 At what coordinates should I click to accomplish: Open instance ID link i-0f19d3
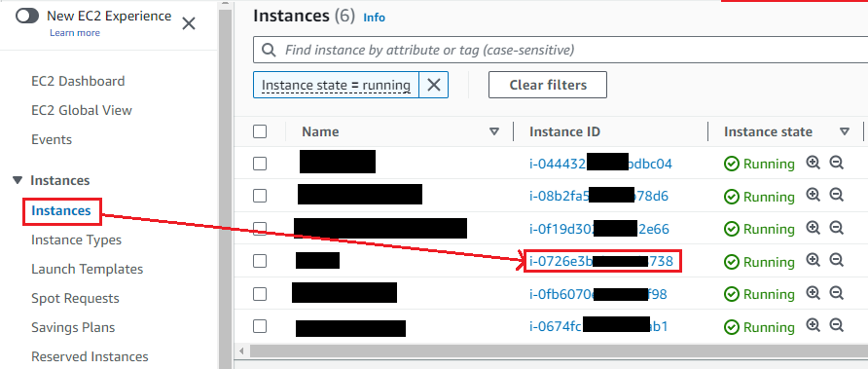pos(599,229)
